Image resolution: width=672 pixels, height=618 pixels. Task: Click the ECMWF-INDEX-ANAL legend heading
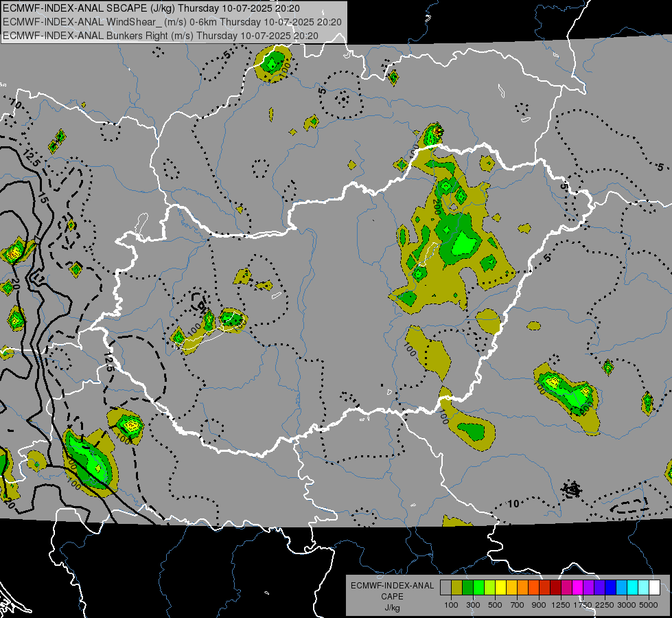[392, 586]
